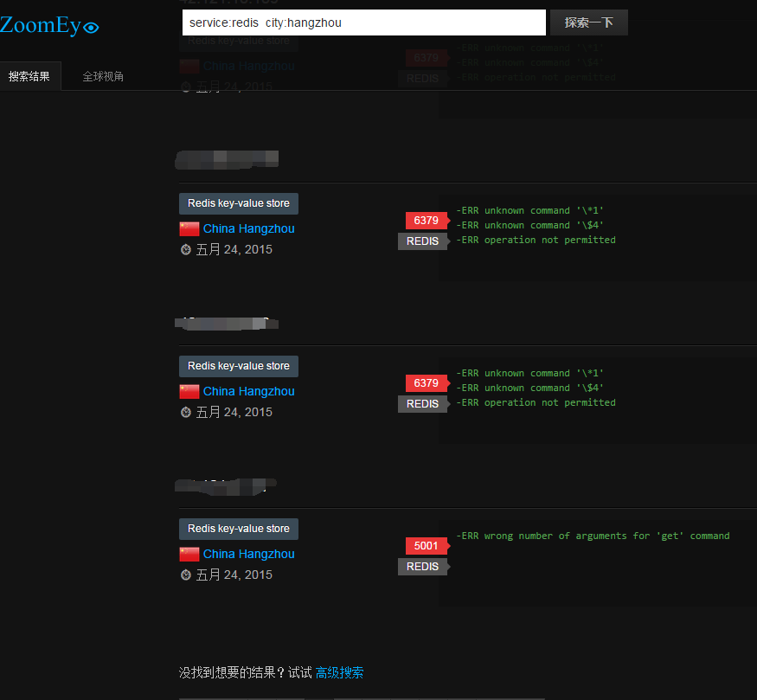Open the 全球视角 tab
This screenshot has width=757, height=700.
coord(103,76)
